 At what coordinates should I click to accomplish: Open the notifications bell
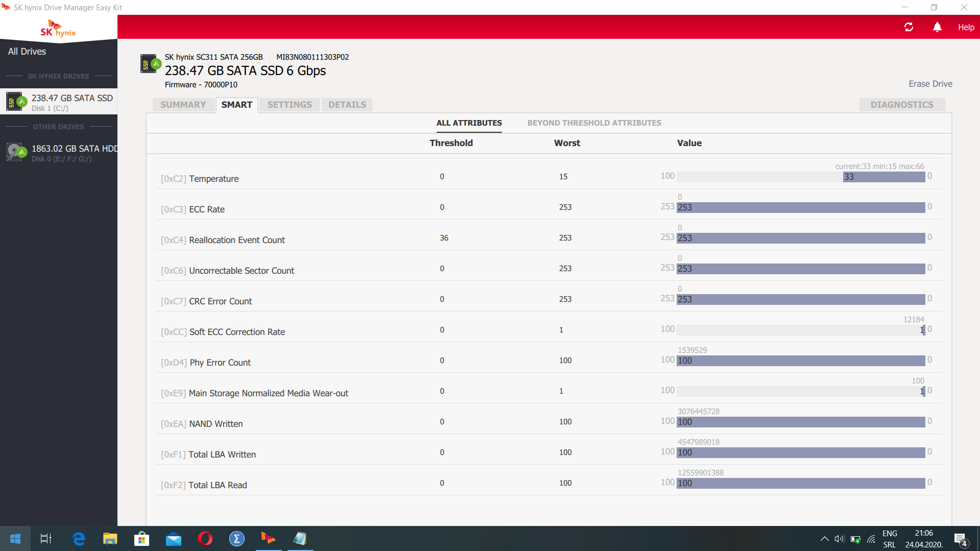[x=937, y=27]
